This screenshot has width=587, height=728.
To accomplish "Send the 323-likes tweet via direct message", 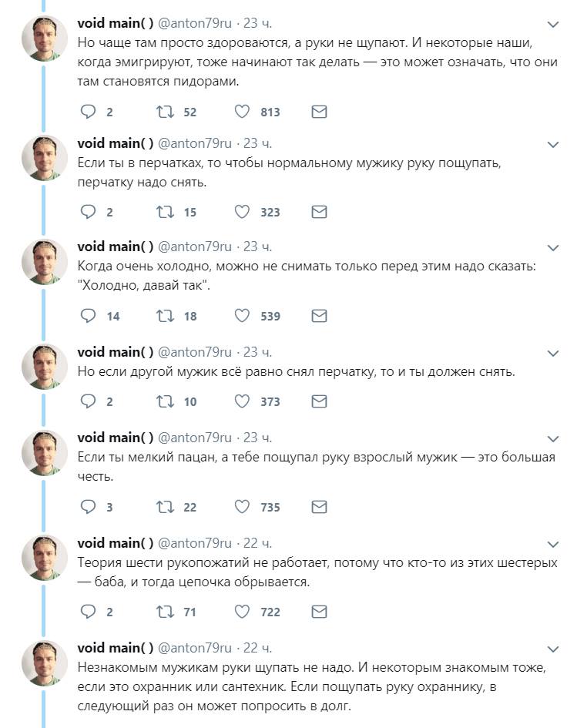I will [319, 212].
